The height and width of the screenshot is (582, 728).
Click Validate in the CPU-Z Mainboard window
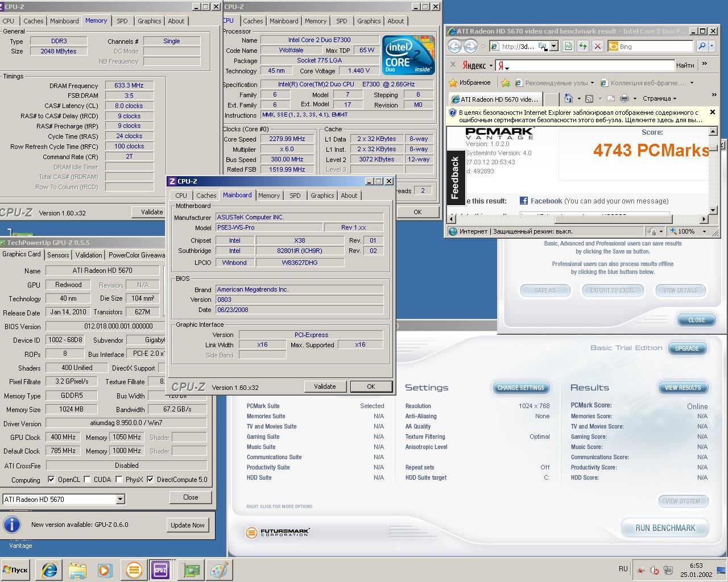coord(325,386)
